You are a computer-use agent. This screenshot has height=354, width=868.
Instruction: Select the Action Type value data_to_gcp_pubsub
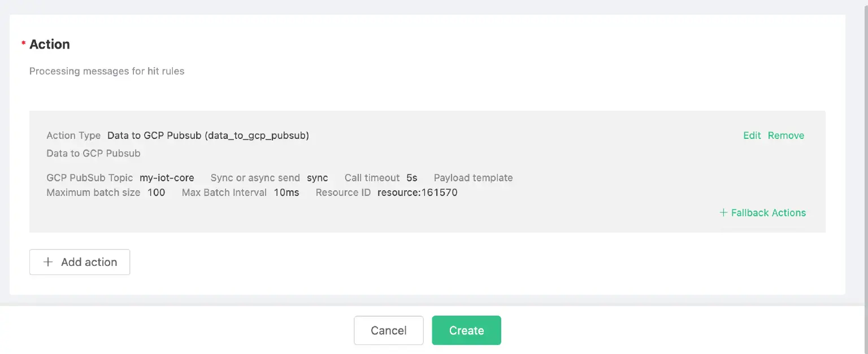point(207,136)
